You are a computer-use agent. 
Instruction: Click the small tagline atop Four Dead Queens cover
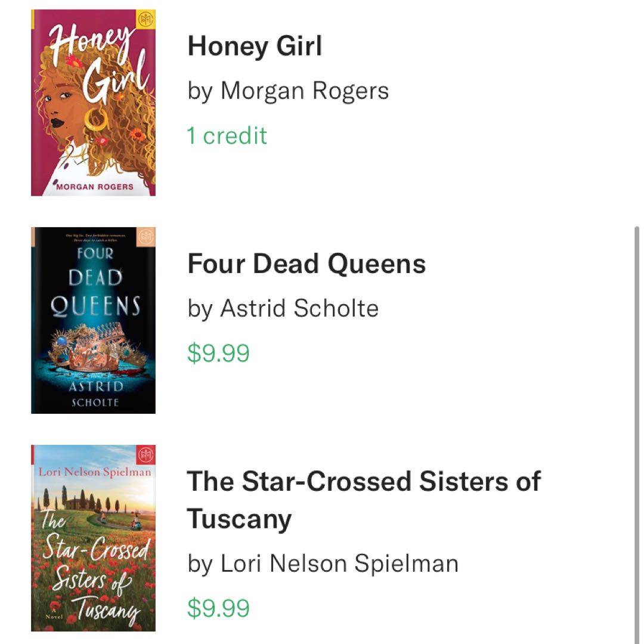(x=94, y=239)
